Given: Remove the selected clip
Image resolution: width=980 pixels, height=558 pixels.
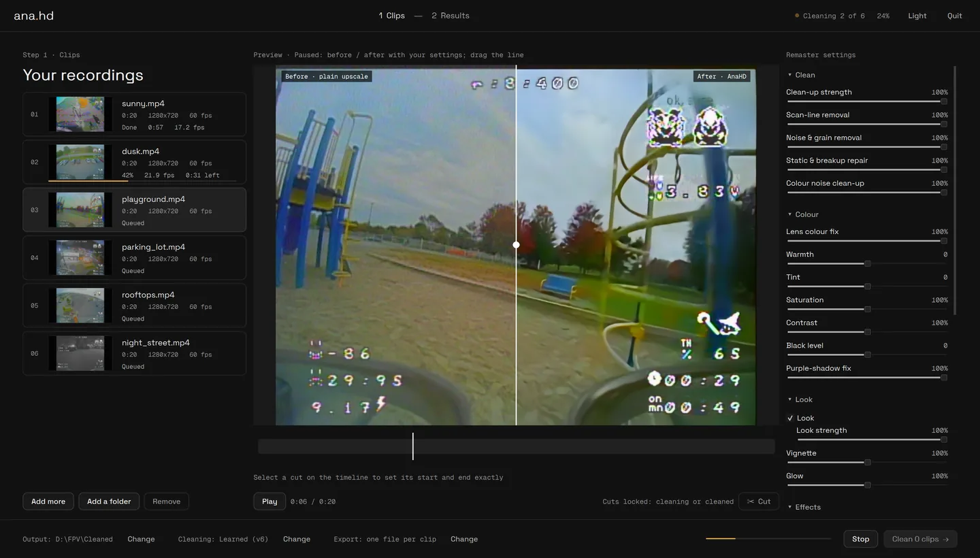Looking at the screenshot, I should coord(167,502).
